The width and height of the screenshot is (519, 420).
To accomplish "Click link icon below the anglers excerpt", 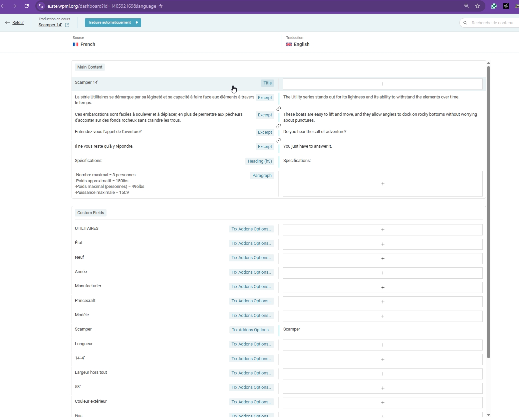I will pyautogui.click(x=279, y=126).
